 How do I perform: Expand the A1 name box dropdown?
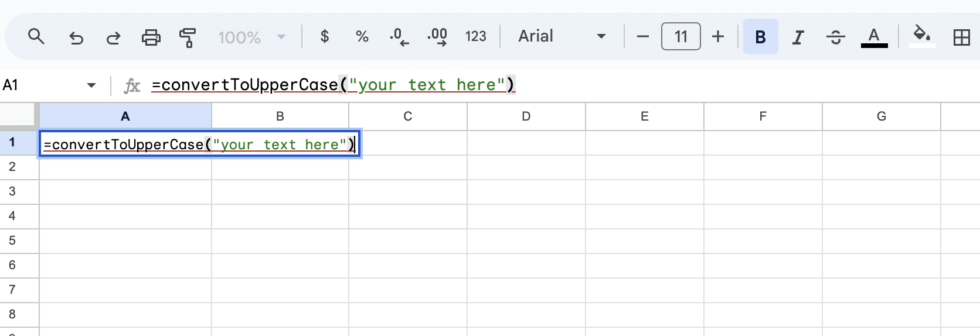point(91,85)
